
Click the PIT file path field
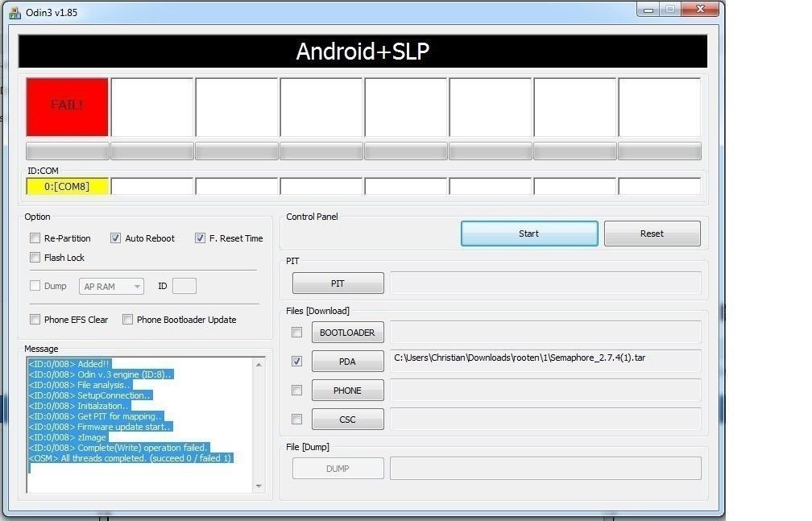pyautogui.click(x=546, y=283)
